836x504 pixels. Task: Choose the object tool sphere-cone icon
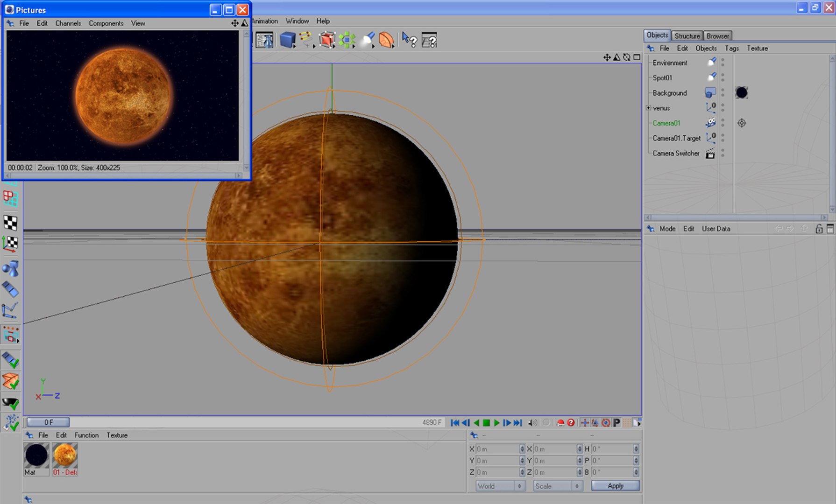10,268
